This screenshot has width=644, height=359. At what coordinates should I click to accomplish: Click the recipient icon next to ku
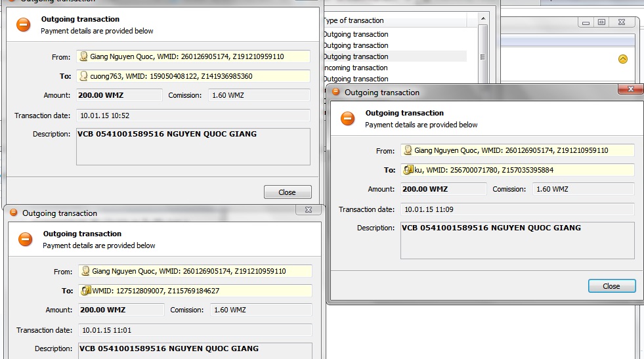[x=408, y=169]
